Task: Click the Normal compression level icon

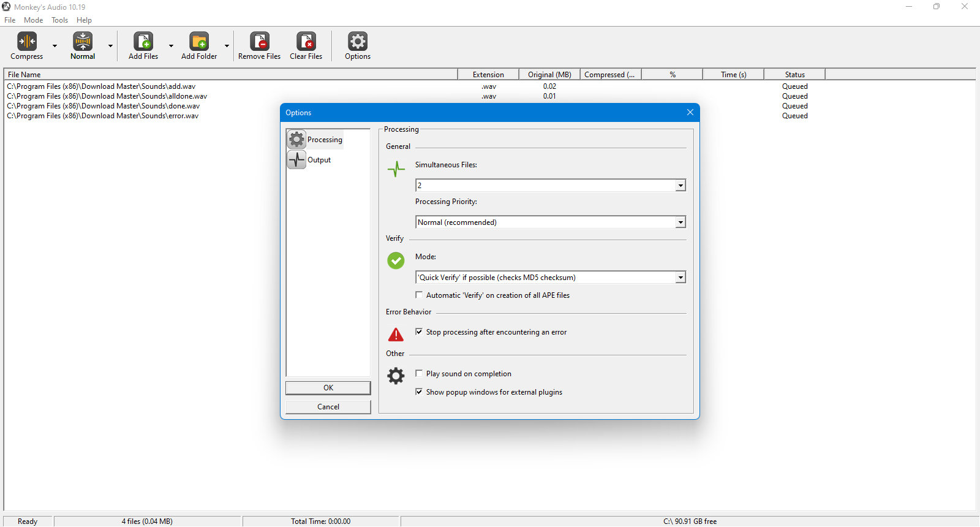Action: [x=83, y=42]
